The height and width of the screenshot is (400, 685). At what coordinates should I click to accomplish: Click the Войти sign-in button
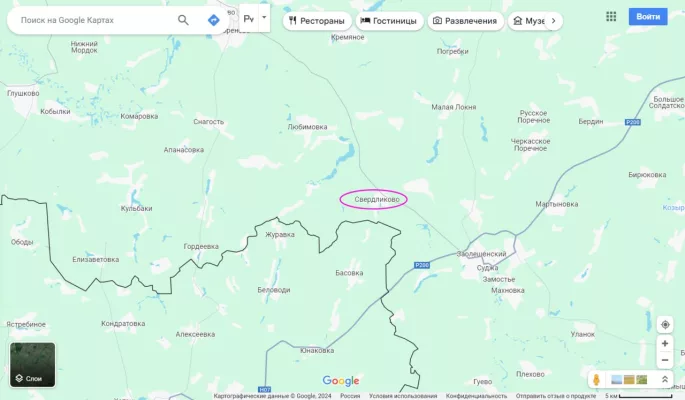648,17
